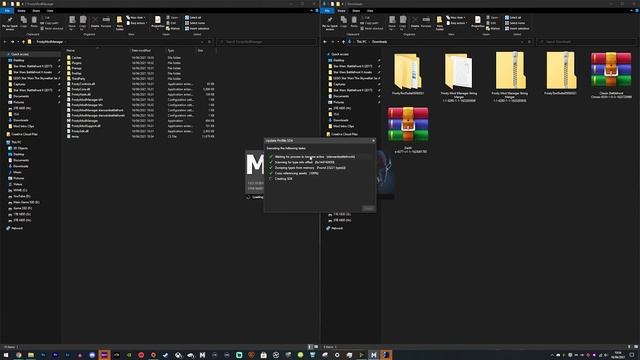
Task: Open Share tab in FrostyModManager window
Action: [36, 11]
